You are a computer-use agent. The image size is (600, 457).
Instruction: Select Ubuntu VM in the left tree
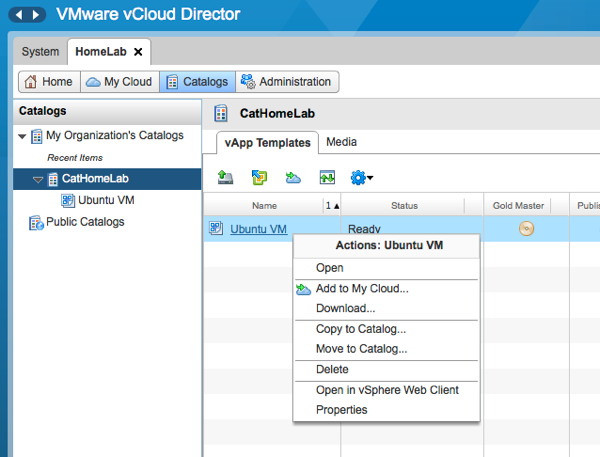point(106,200)
